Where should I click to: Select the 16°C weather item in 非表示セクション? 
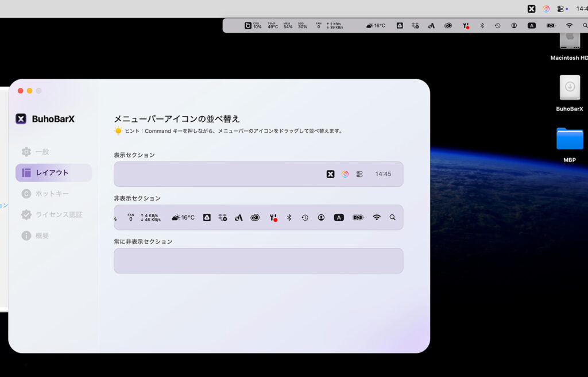tap(183, 218)
